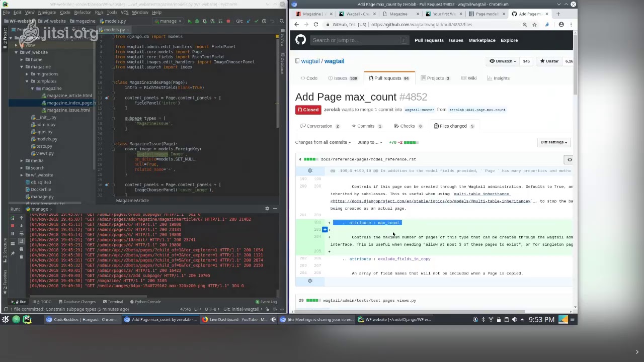
Task: Click the Git commit checkmark icon
Action: click(257, 21)
